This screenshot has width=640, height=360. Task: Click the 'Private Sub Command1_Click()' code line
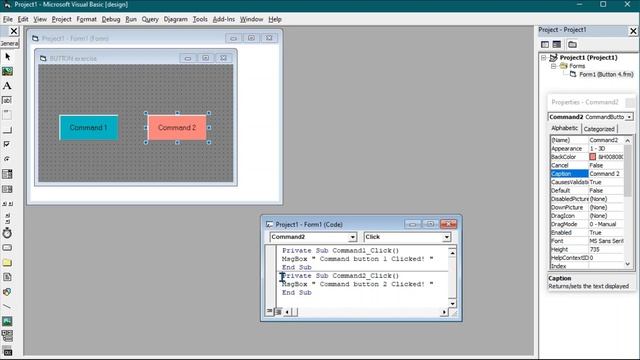[340, 251]
